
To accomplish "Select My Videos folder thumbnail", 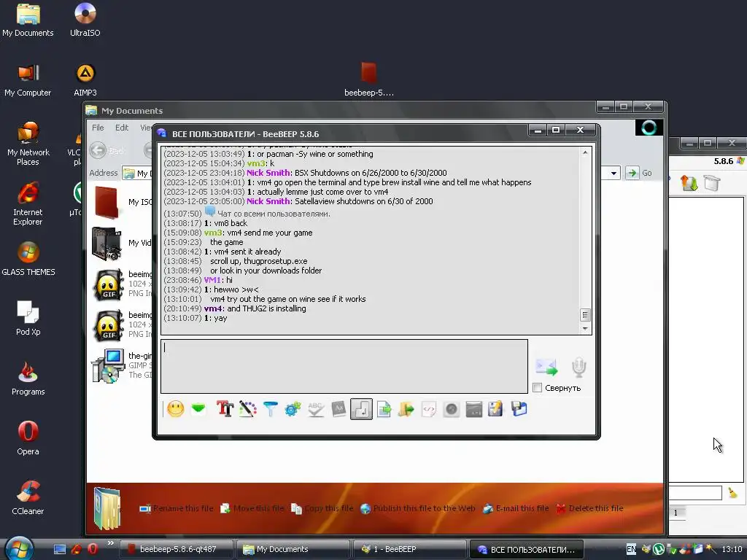I will tap(107, 244).
